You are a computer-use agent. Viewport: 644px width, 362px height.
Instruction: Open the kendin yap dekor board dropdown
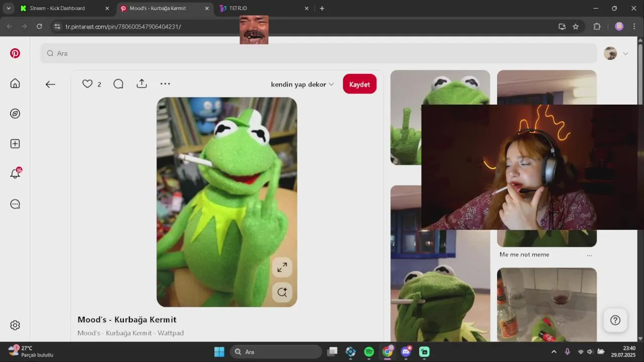[302, 84]
